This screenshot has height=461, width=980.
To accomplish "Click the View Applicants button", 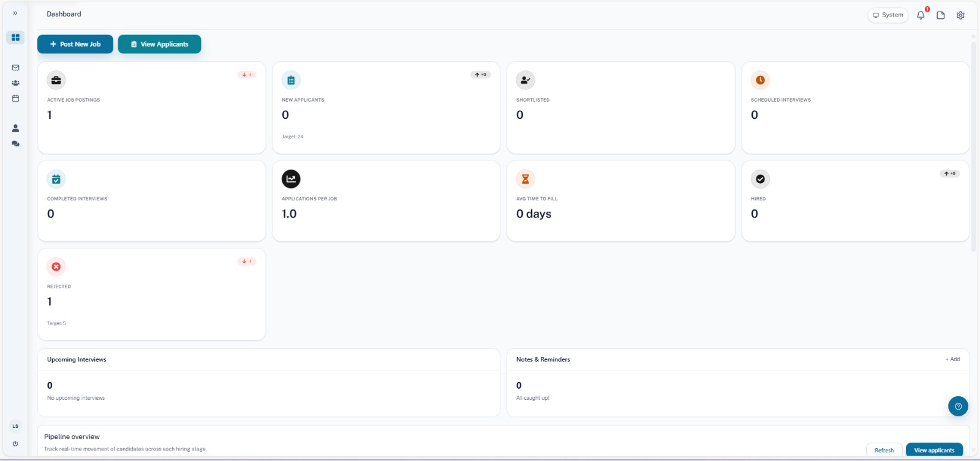I will tap(159, 44).
